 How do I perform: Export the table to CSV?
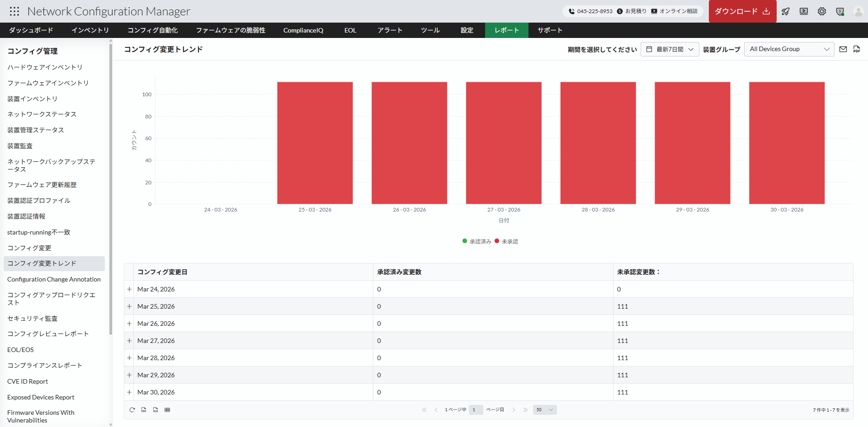[144, 410]
